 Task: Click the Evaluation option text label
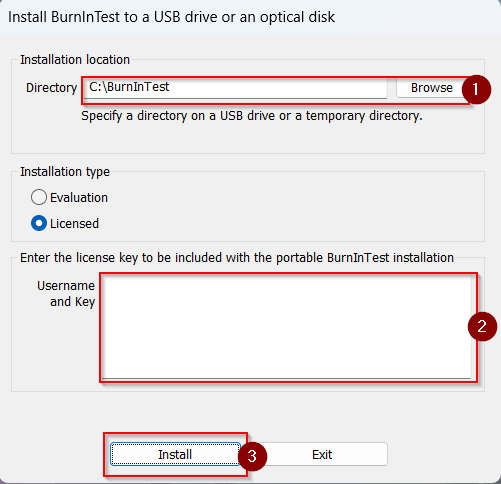[79, 198]
